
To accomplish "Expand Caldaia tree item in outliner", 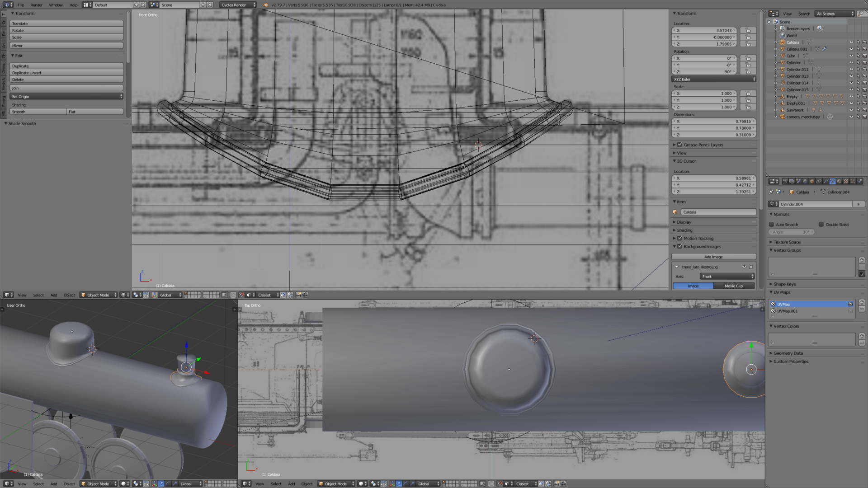I will click(776, 42).
